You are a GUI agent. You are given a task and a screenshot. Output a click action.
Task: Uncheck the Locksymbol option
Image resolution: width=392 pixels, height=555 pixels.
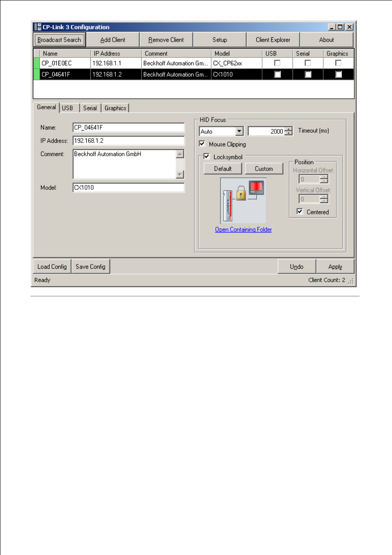click(207, 157)
